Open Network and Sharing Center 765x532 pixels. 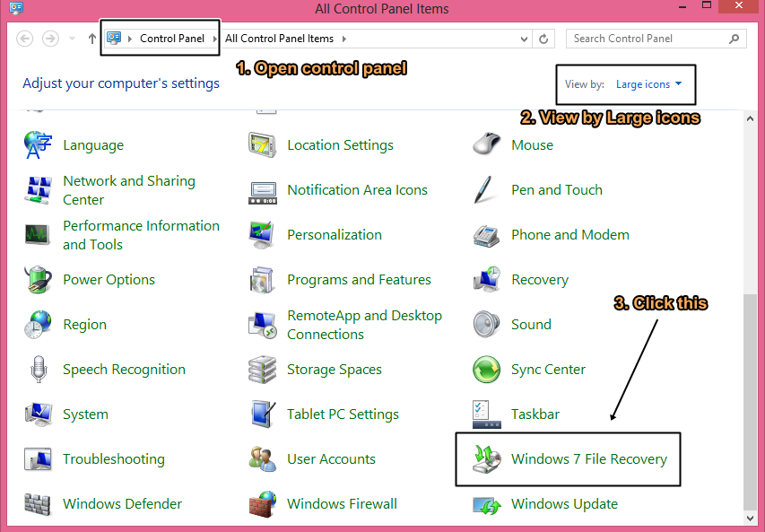(129, 189)
